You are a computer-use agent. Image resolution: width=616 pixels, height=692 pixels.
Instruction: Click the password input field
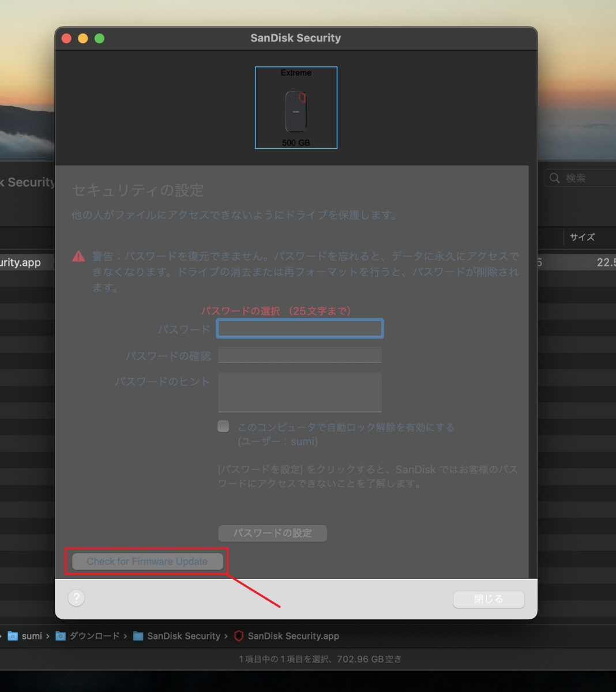pyautogui.click(x=300, y=329)
